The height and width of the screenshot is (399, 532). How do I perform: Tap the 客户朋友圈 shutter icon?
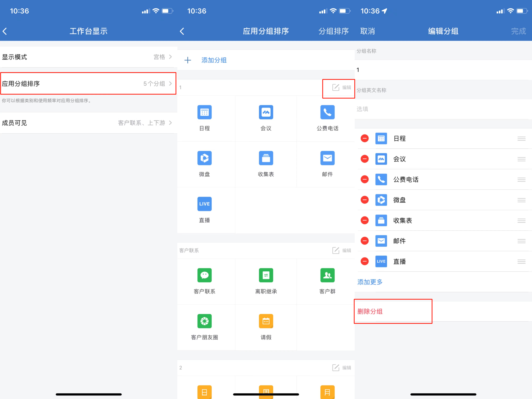point(204,321)
